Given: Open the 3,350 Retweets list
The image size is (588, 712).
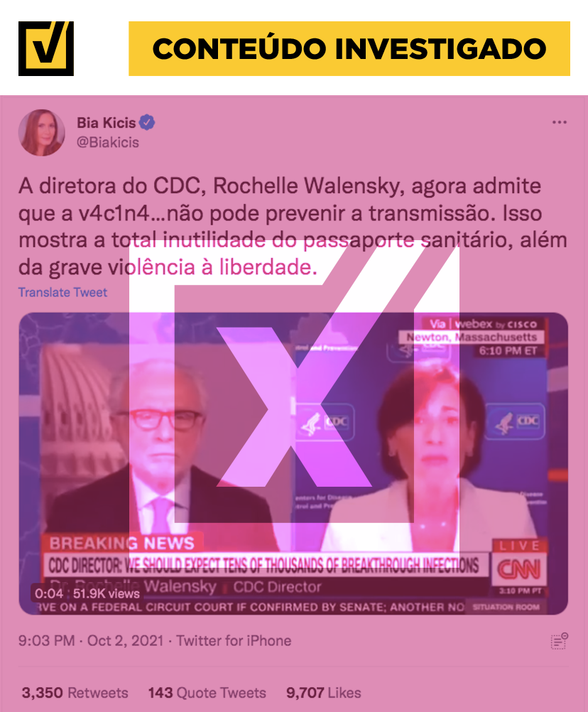Looking at the screenshot, I should pos(75,693).
